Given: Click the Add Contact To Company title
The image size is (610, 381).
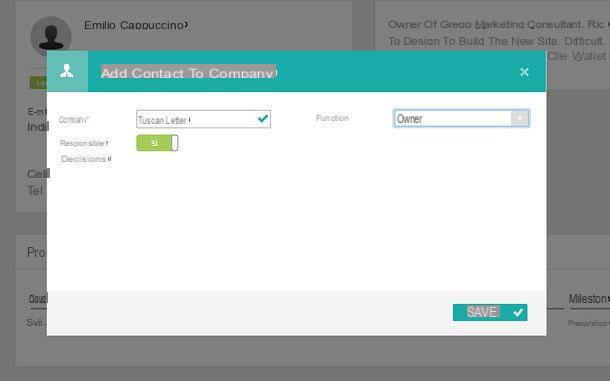Looking at the screenshot, I should click(189, 73).
